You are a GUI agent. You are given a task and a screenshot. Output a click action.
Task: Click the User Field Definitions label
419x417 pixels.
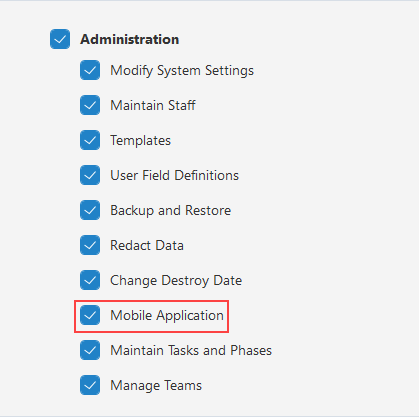pos(174,175)
